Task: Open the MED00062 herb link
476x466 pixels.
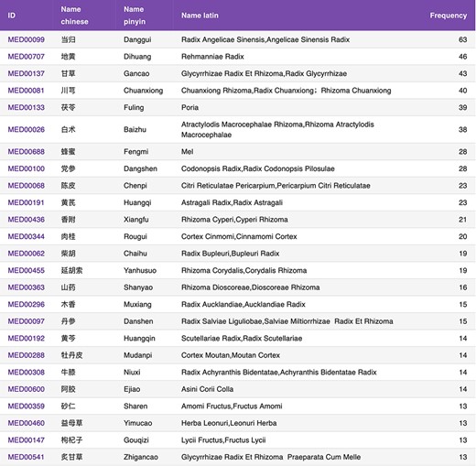Action: 27,254
